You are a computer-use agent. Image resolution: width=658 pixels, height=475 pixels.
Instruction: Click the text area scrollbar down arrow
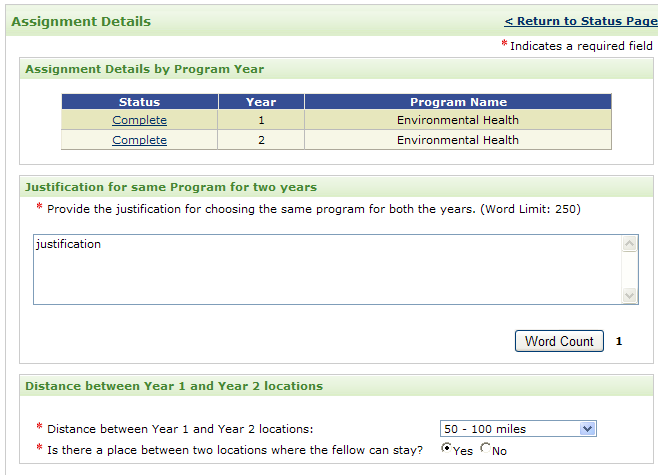click(x=630, y=295)
